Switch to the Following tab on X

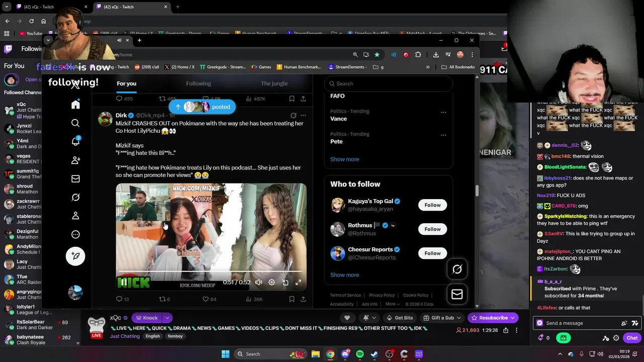point(199,83)
